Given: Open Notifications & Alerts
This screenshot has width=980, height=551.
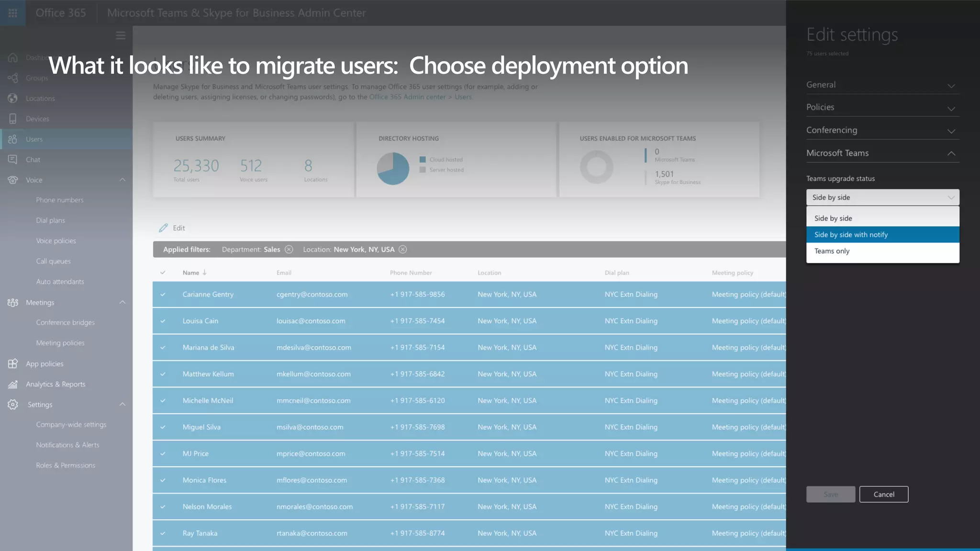Looking at the screenshot, I should [68, 445].
